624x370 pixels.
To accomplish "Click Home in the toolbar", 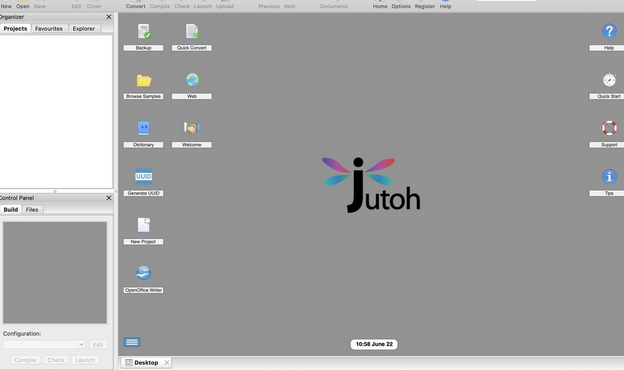I will click(x=380, y=5).
